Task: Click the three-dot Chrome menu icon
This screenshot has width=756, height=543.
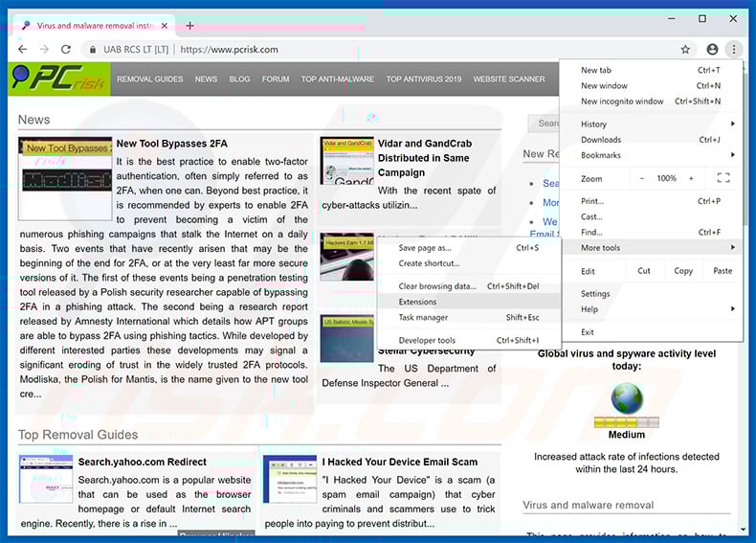Action: coord(733,49)
